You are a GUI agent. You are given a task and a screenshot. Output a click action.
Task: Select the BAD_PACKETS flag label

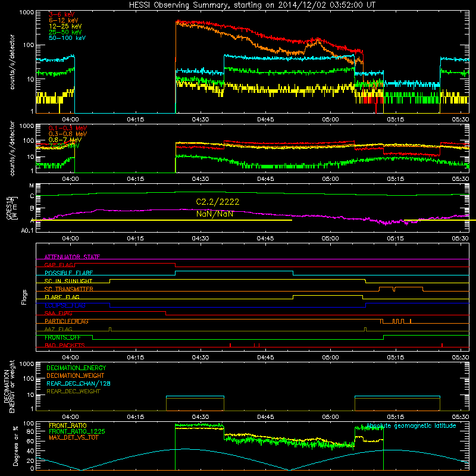coord(65,345)
